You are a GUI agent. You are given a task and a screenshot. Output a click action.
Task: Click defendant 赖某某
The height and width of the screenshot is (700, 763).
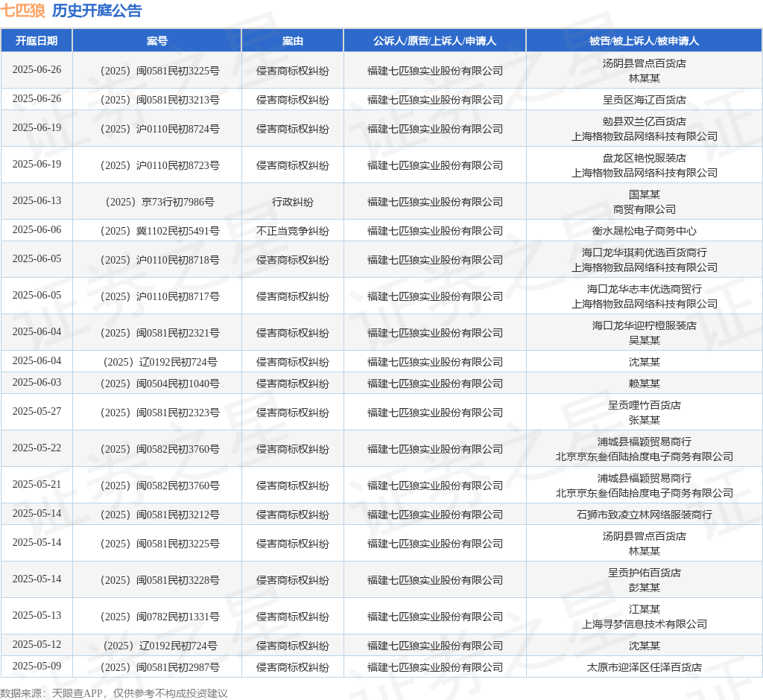(x=645, y=384)
